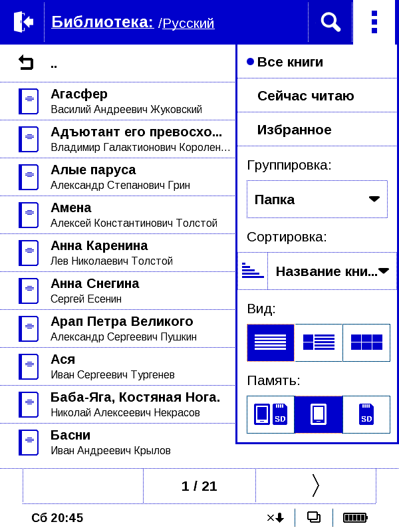Image resolution: width=399 pixels, height=532 pixels.
Task: Tap the battery indicator icon
Action: pyautogui.click(x=355, y=517)
